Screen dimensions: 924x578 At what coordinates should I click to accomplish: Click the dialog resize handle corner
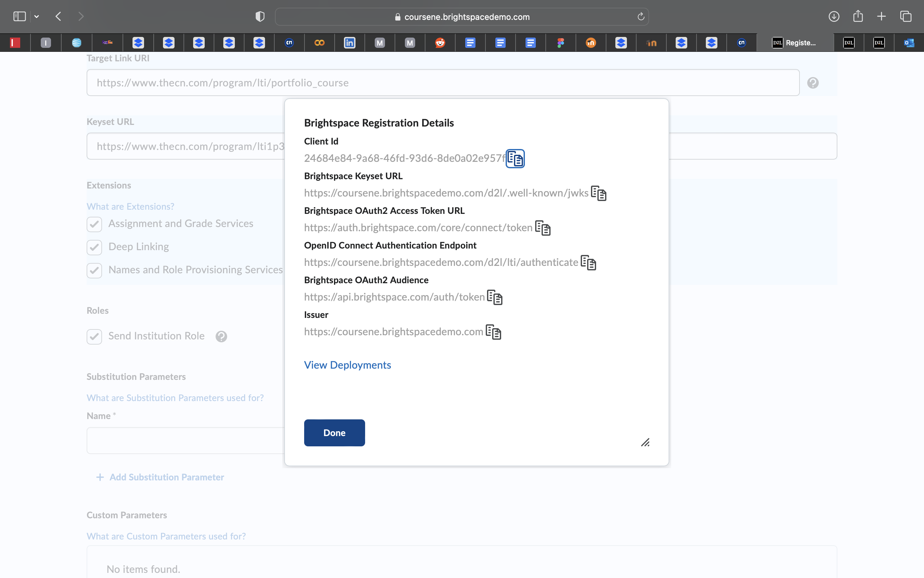point(645,442)
